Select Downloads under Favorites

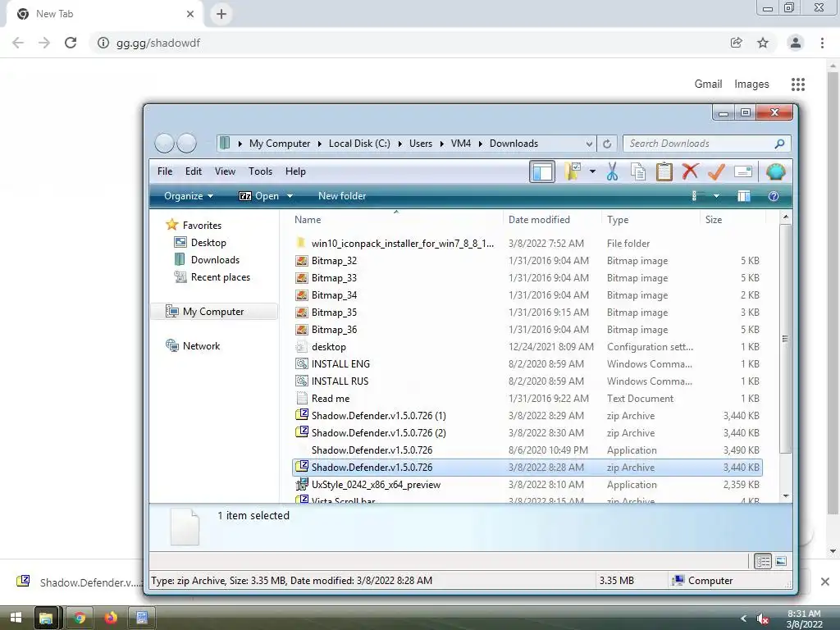215,260
